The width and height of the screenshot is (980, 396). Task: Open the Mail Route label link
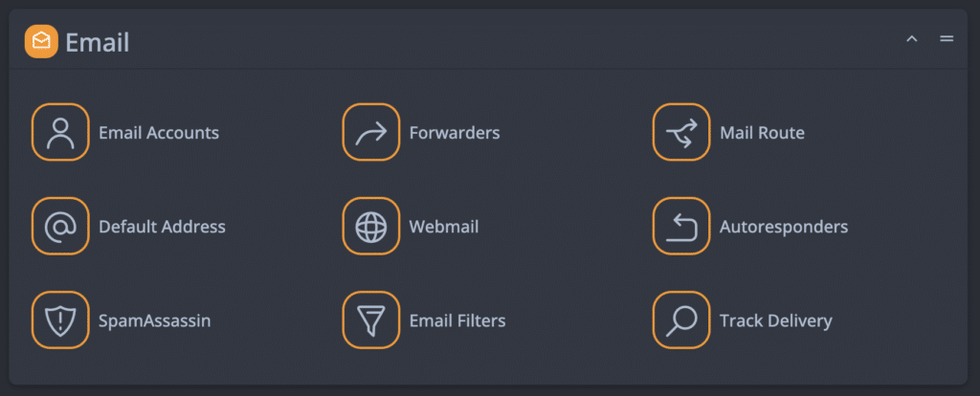(x=762, y=133)
